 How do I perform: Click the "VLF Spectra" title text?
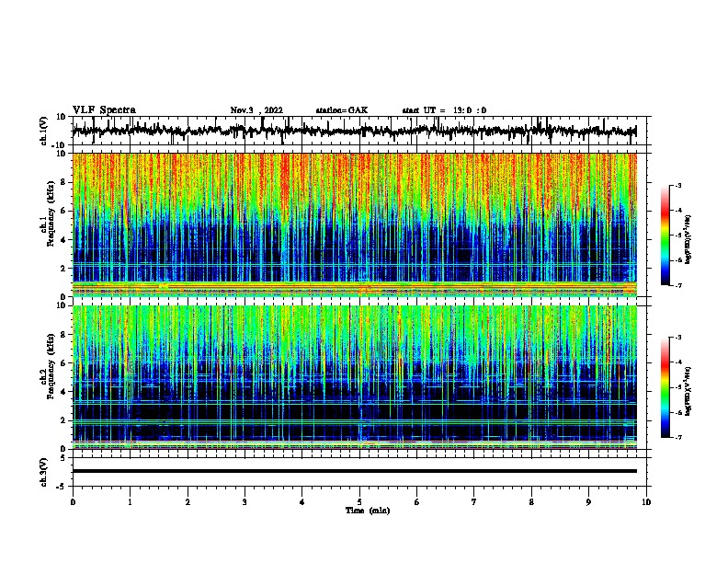pos(104,110)
